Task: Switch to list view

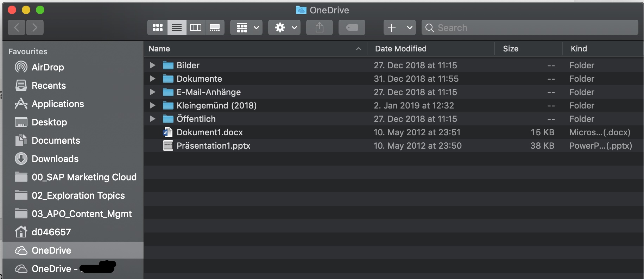Action: [177, 27]
